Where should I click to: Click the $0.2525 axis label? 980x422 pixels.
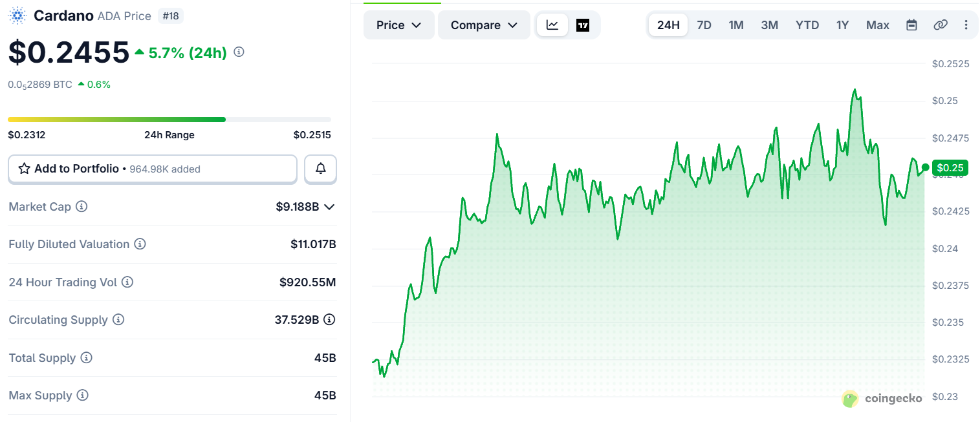[x=950, y=63]
